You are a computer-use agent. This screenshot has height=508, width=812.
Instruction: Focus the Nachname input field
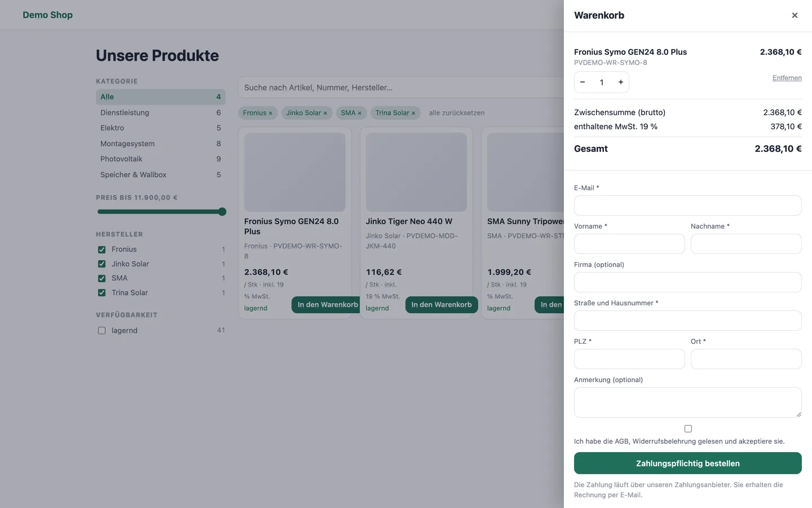tap(746, 244)
